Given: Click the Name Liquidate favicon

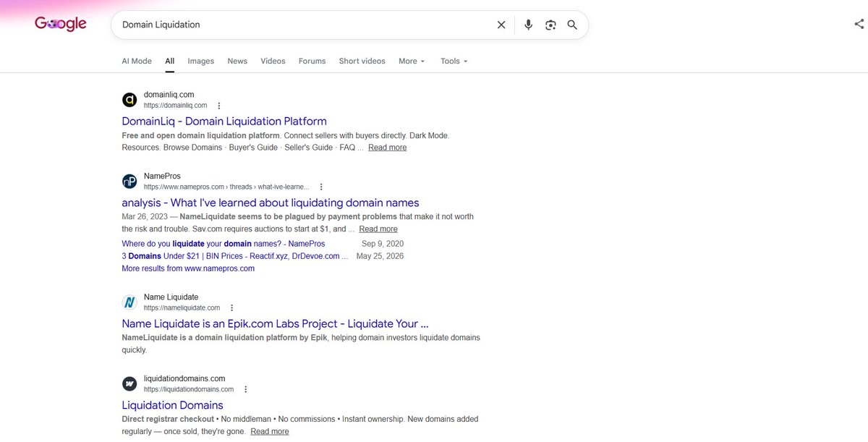Looking at the screenshot, I should [x=129, y=302].
